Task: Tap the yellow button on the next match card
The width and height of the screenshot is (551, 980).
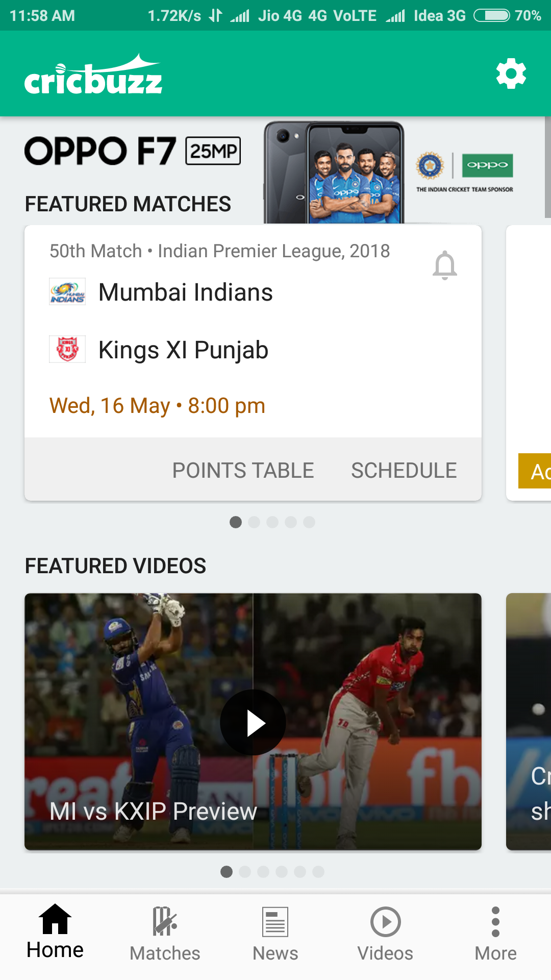Action: 535,471
